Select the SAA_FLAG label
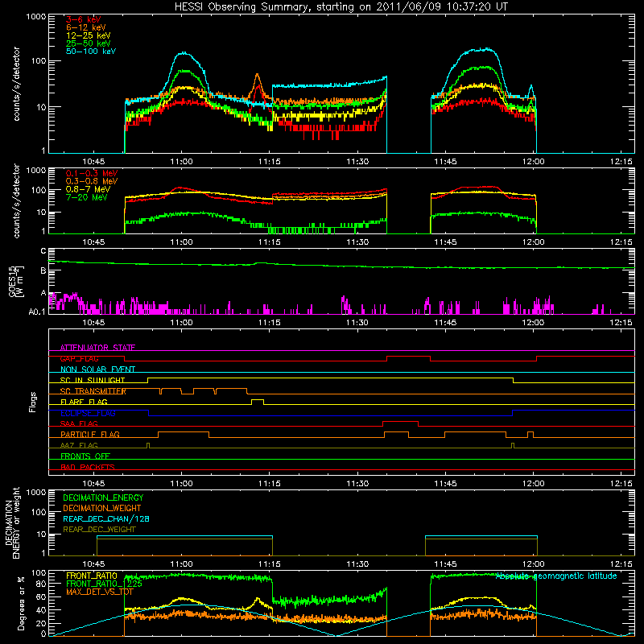This screenshot has height=644, width=644. [x=79, y=423]
